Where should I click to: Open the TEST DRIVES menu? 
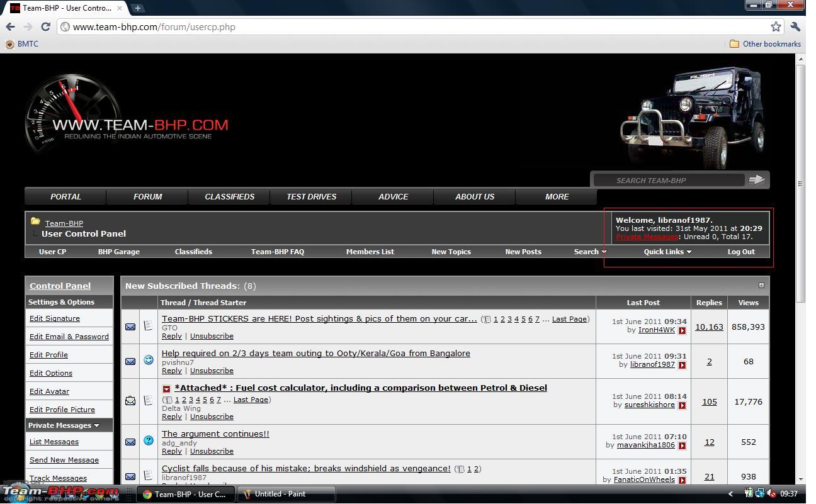(x=311, y=196)
